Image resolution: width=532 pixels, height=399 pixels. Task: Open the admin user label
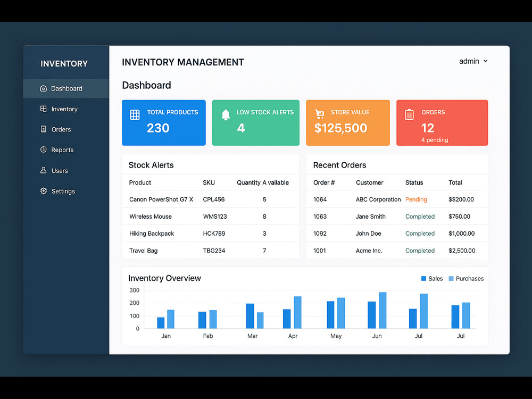coord(469,61)
